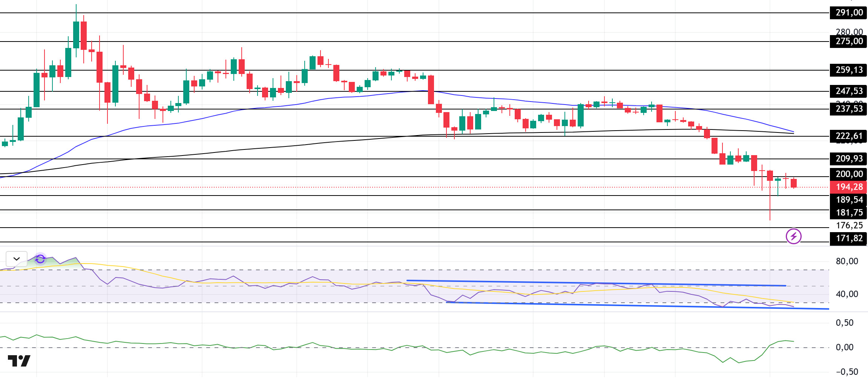
Task: Select the 200,00 price level label
Action: (848, 174)
